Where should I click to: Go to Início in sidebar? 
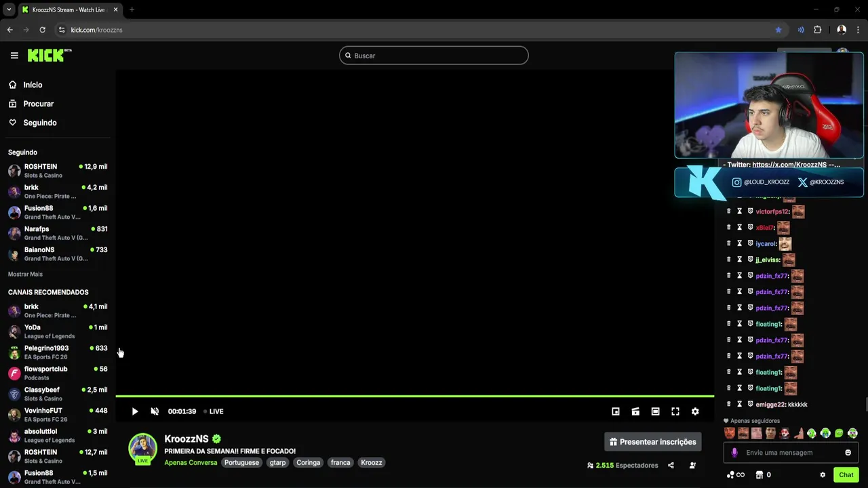click(x=25, y=85)
